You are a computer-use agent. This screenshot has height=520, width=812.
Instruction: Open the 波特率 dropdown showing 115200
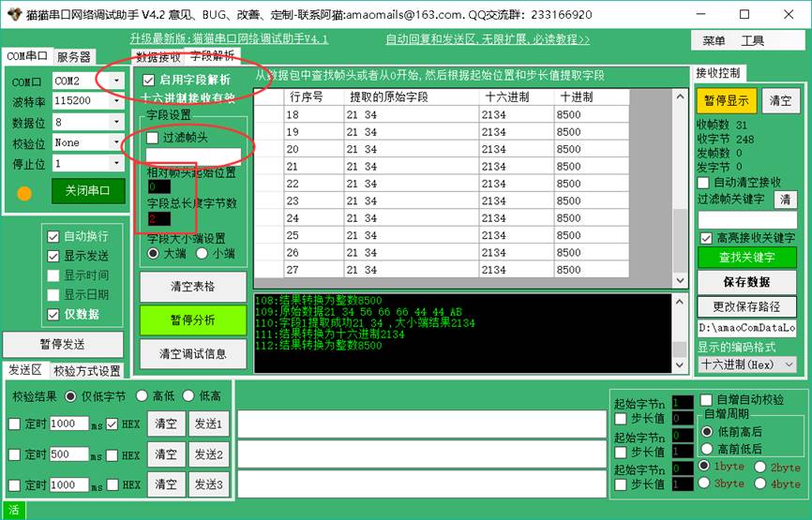pyautogui.click(x=116, y=101)
